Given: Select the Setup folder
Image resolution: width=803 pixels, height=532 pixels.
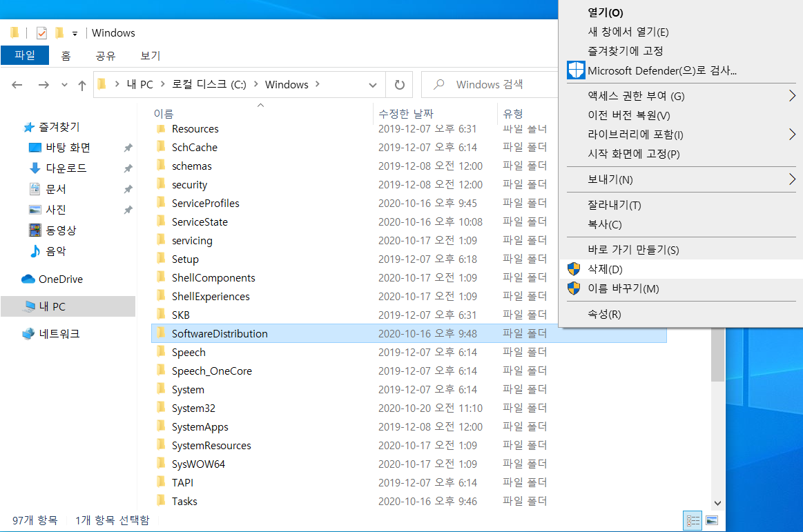Looking at the screenshot, I should [185, 259].
